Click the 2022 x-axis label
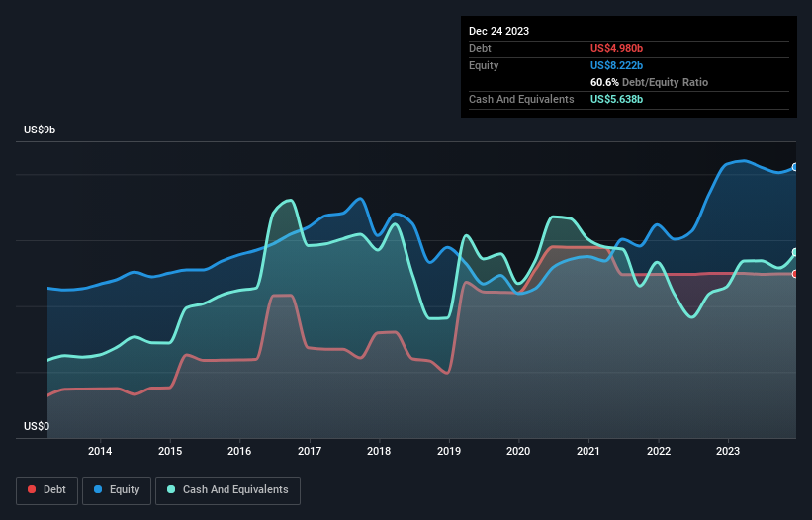 (658, 451)
